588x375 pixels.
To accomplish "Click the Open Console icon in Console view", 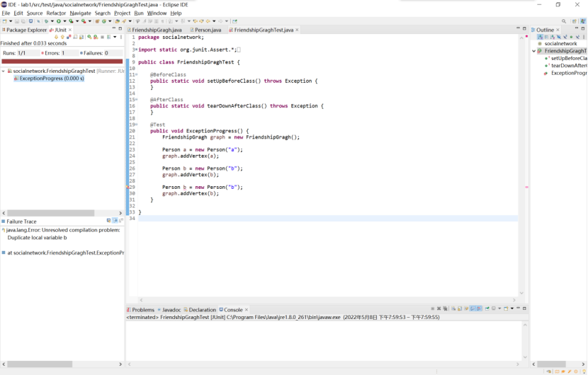I will [x=506, y=308].
